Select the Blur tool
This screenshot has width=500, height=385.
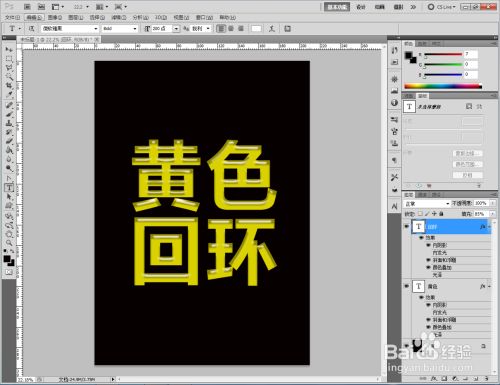(x=9, y=159)
